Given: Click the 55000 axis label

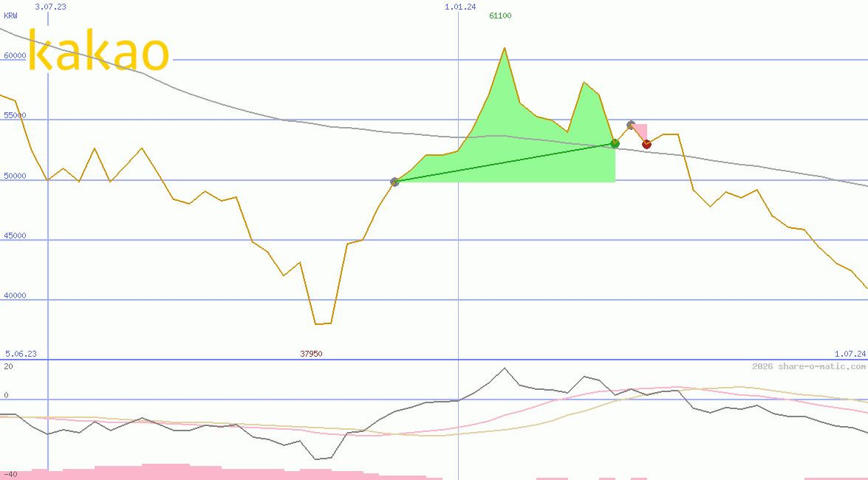Looking at the screenshot, I should pyautogui.click(x=14, y=116).
